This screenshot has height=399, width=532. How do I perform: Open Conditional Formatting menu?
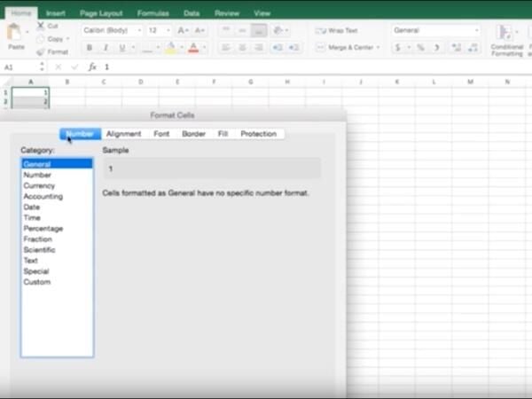pyautogui.click(x=506, y=40)
